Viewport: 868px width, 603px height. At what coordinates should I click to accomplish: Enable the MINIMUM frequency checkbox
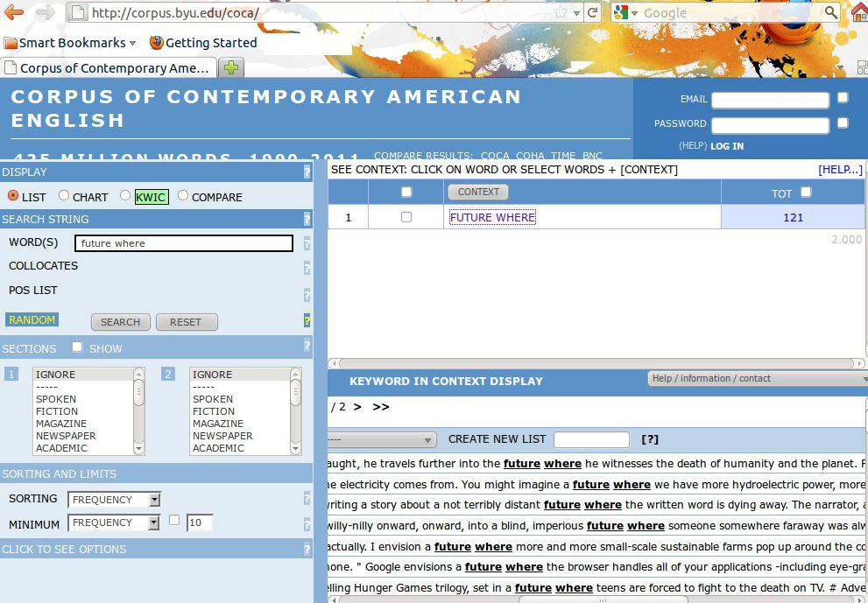[x=174, y=520]
